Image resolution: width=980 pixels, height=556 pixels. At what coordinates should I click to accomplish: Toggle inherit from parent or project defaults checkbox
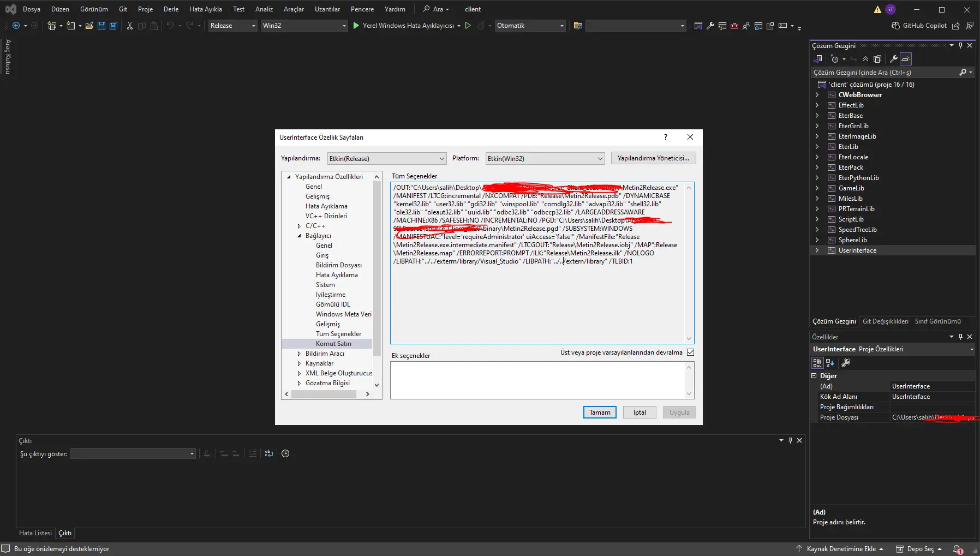690,352
